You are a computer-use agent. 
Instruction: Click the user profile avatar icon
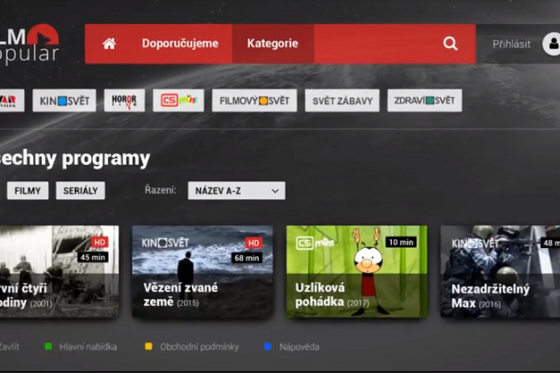[x=552, y=44]
